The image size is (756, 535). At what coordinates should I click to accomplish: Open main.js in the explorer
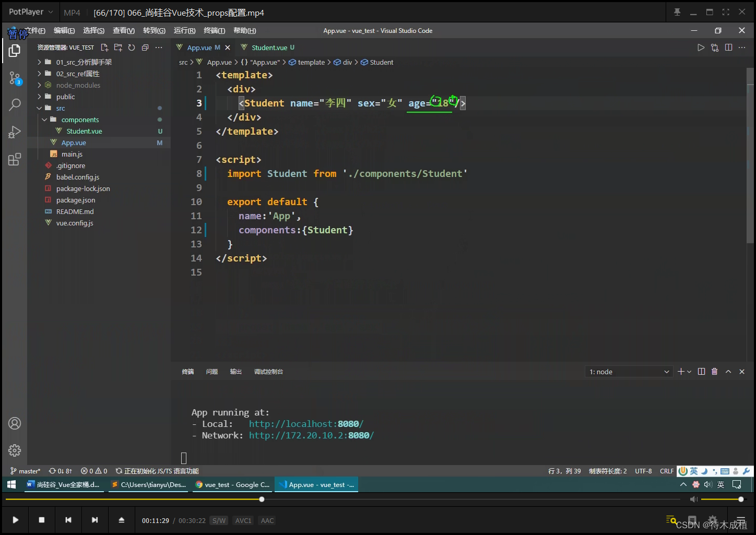coord(72,154)
